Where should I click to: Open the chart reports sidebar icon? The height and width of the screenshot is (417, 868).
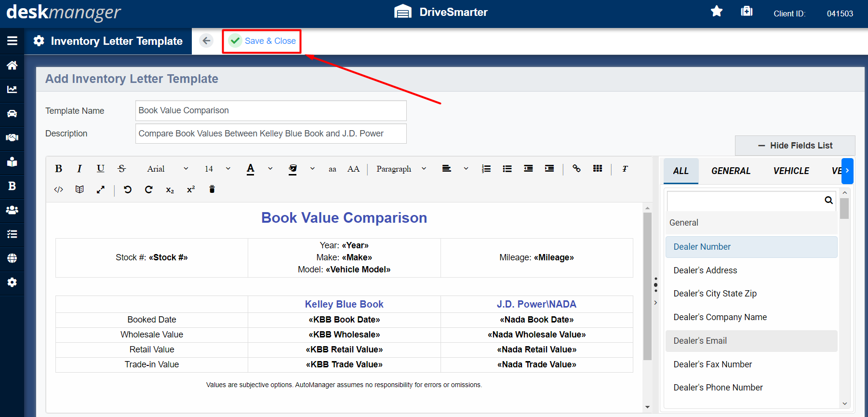tap(12, 89)
